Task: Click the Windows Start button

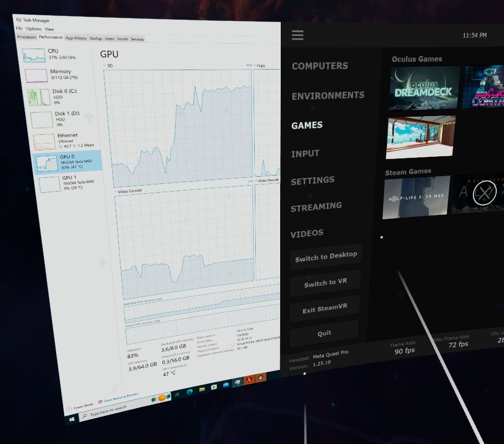Action: [x=72, y=419]
